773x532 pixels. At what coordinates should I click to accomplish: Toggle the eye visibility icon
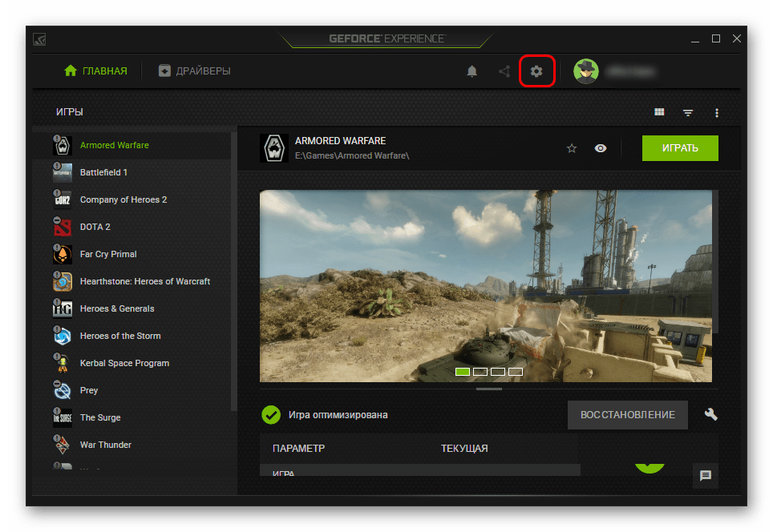[x=601, y=148]
